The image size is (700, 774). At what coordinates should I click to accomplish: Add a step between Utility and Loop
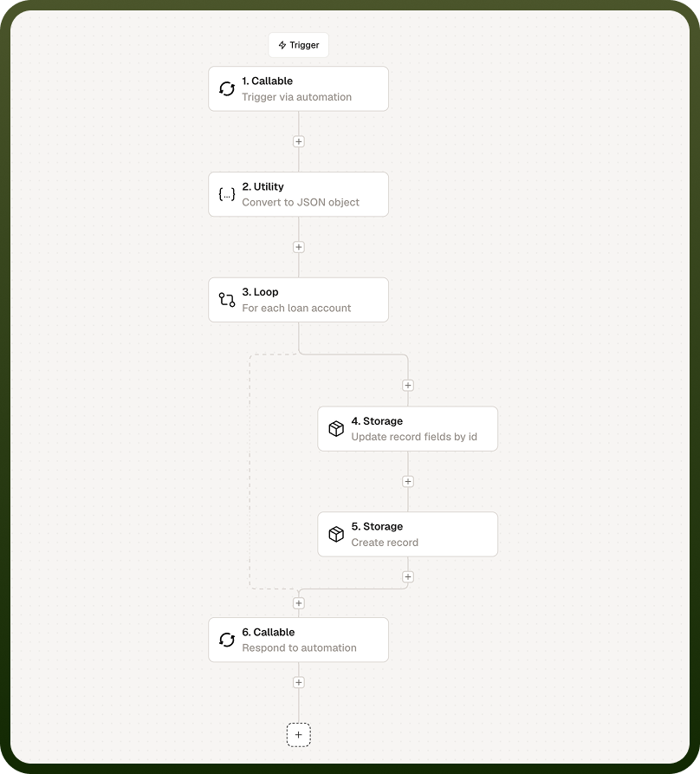tap(298, 247)
